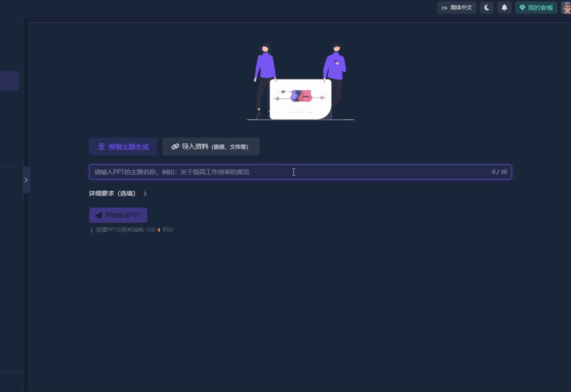Click the paper plane icon on 开始生成PPT
The image size is (571, 392).
[x=100, y=214]
